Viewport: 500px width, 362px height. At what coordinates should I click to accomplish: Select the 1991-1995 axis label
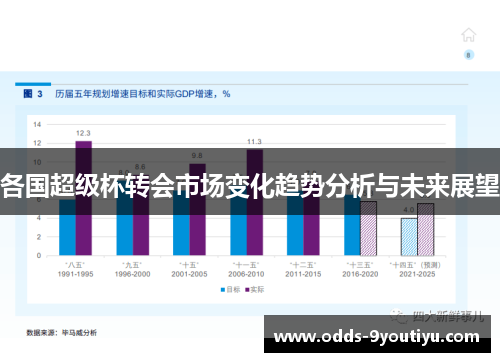(x=76, y=274)
